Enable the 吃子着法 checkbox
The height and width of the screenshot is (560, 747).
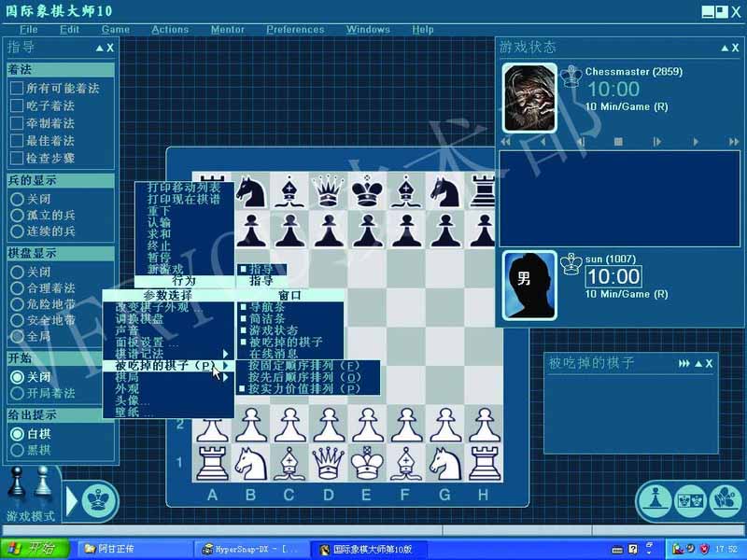pos(17,105)
